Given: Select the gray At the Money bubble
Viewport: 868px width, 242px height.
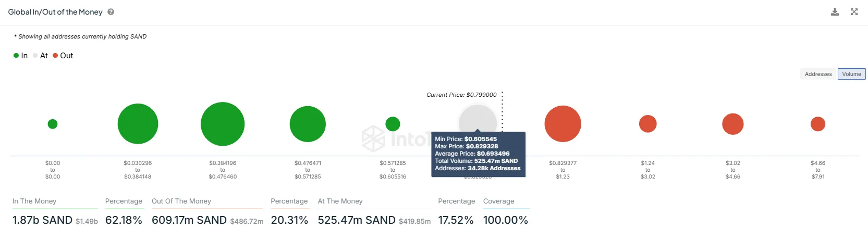Looking at the screenshot, I should [478, 119].
